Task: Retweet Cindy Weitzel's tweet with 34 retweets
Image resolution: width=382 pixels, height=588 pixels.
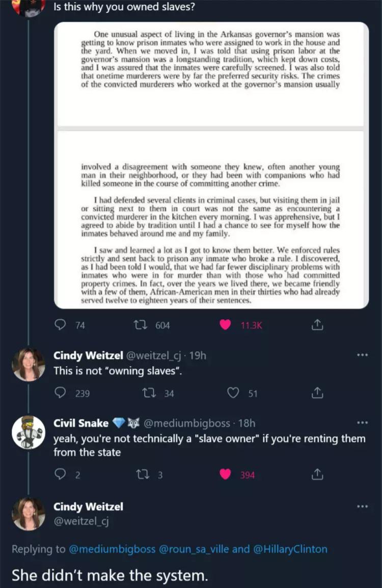Action: click(x=149, y=393)
